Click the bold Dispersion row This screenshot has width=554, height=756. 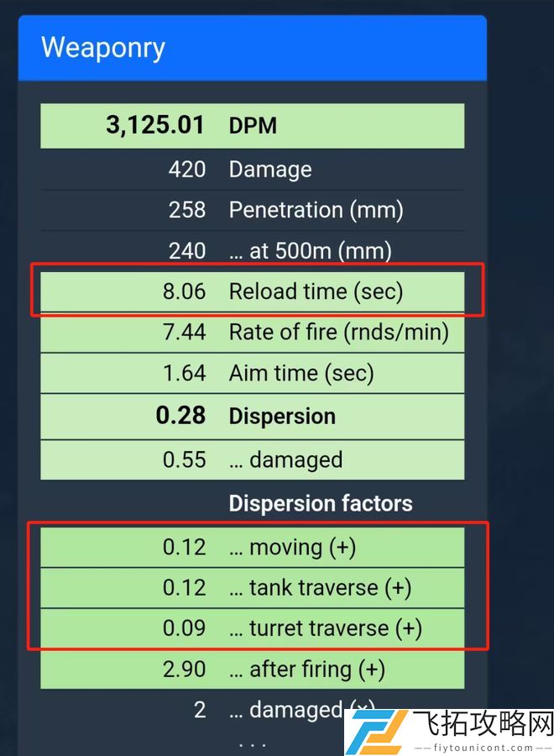click(253, 417)
